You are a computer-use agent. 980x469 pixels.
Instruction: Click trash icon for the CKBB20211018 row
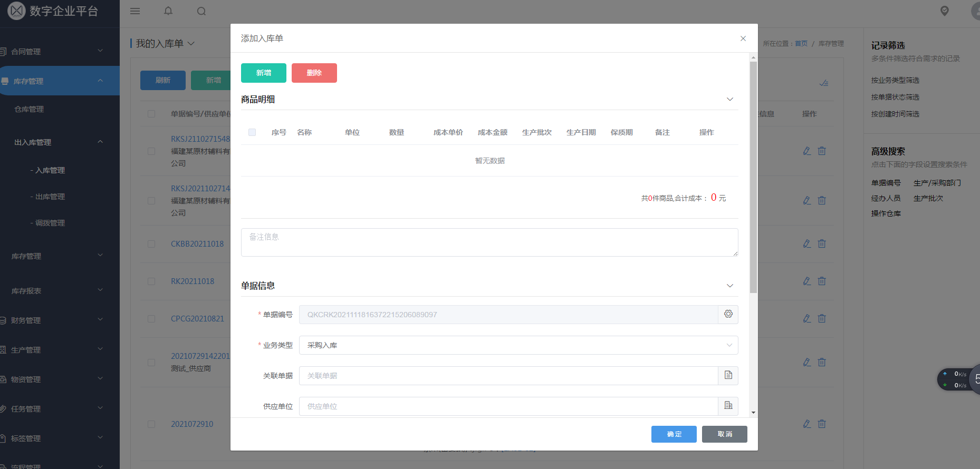coord(822,244)
